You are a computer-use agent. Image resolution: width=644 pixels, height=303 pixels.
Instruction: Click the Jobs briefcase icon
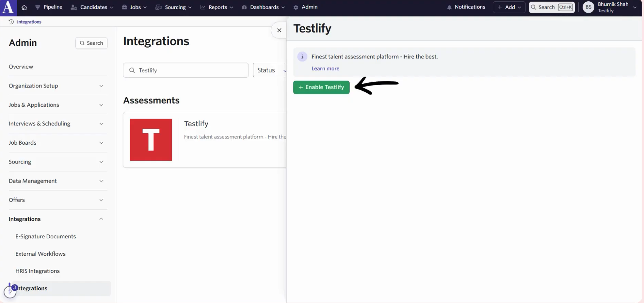(x=125, y=7)
